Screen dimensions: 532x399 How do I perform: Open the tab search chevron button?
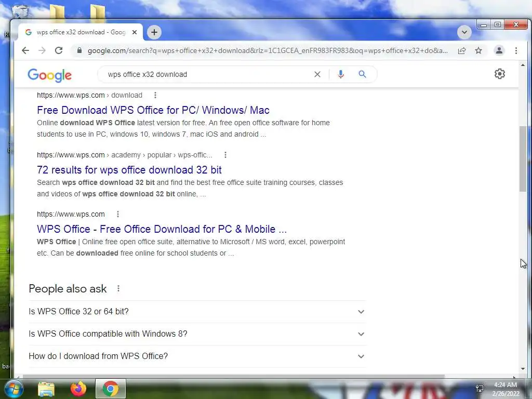(x=464, y=32)
